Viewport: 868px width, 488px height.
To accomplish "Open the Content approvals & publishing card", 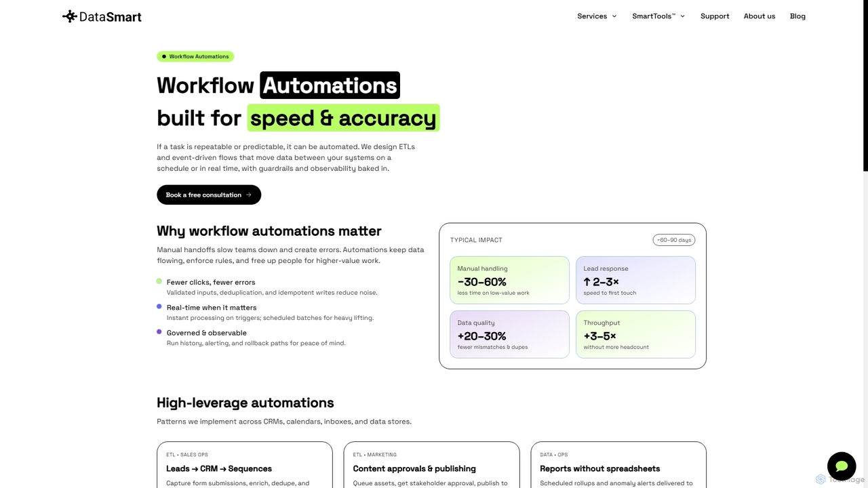I will 431,465.
